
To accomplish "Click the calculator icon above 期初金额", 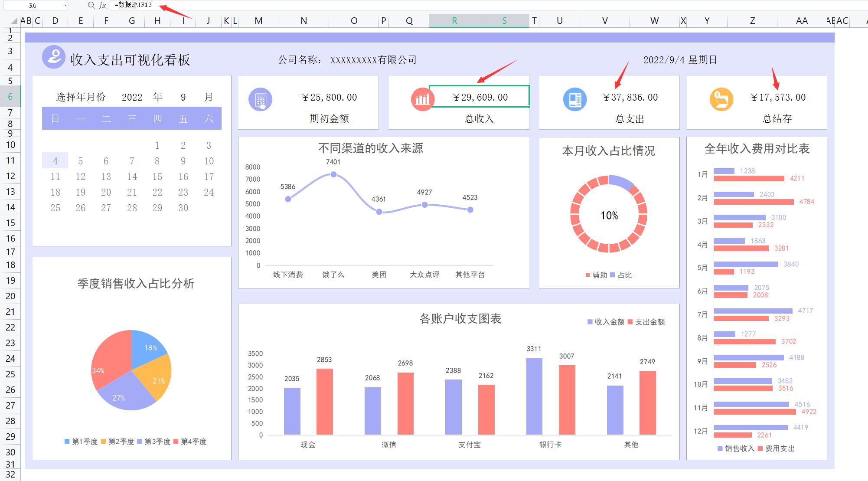I will pos(261,99).
